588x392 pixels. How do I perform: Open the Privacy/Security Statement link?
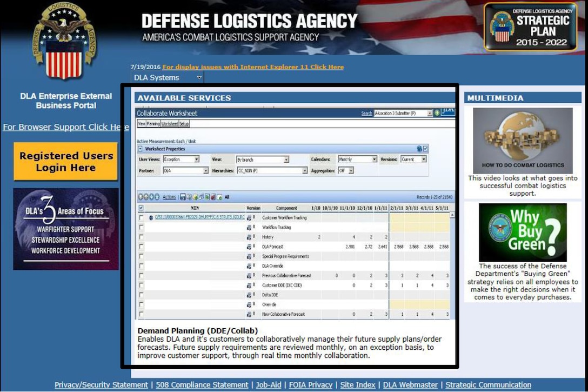(x=101, y=384)
